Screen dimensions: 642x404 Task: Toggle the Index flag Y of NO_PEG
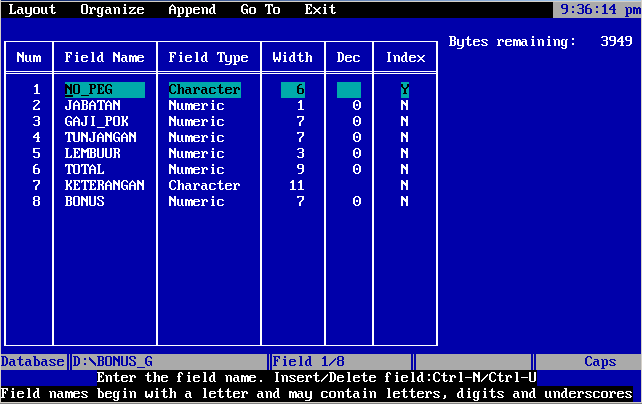pos(405,90)
